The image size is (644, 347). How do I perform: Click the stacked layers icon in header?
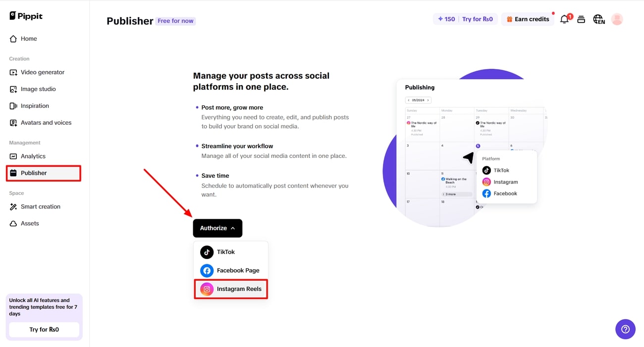coord(581,19)
